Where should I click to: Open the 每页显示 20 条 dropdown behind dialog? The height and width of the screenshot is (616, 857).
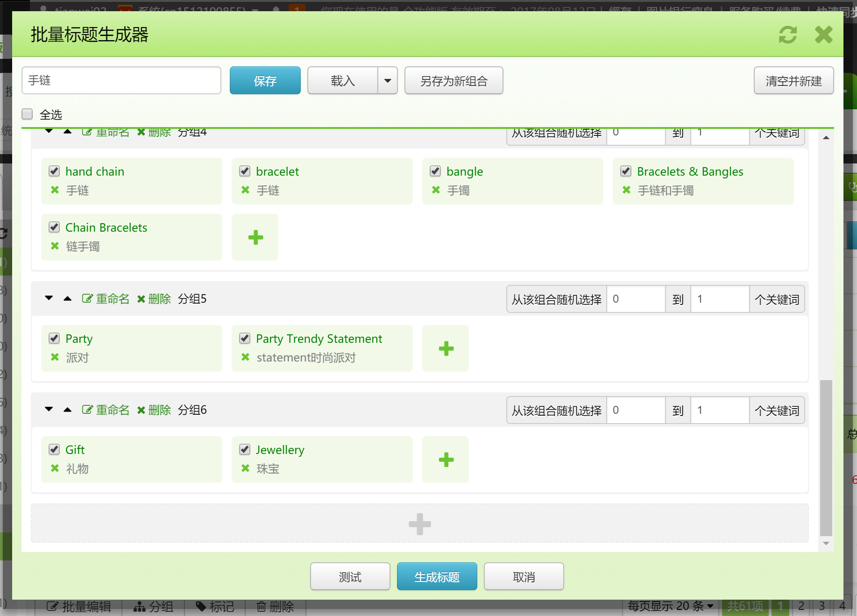point(671,606)
